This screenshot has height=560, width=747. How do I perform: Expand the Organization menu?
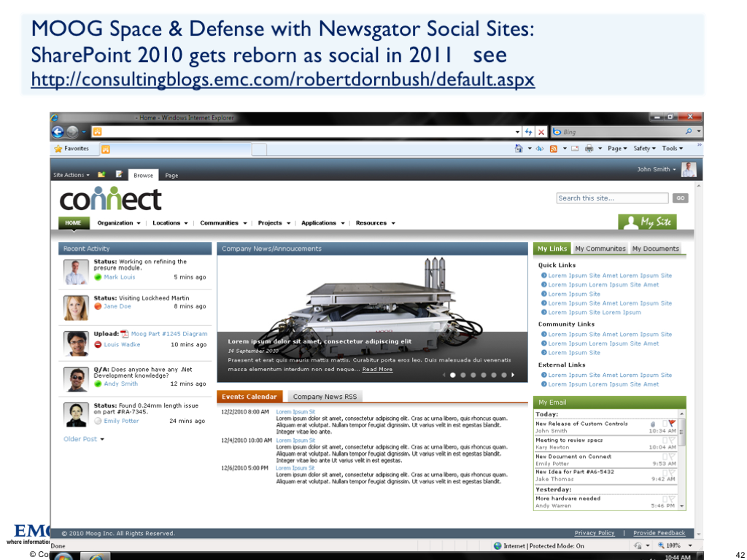119,223
